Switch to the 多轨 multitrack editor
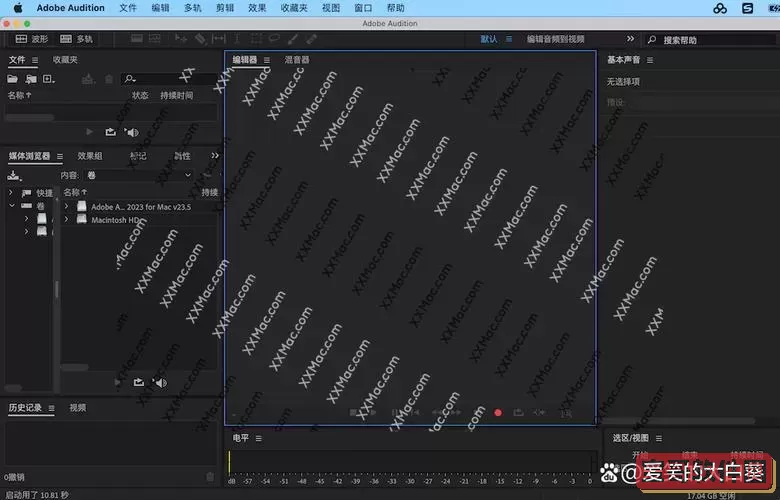The height and width of the screenshot is (500, 780). coord(76,39)
